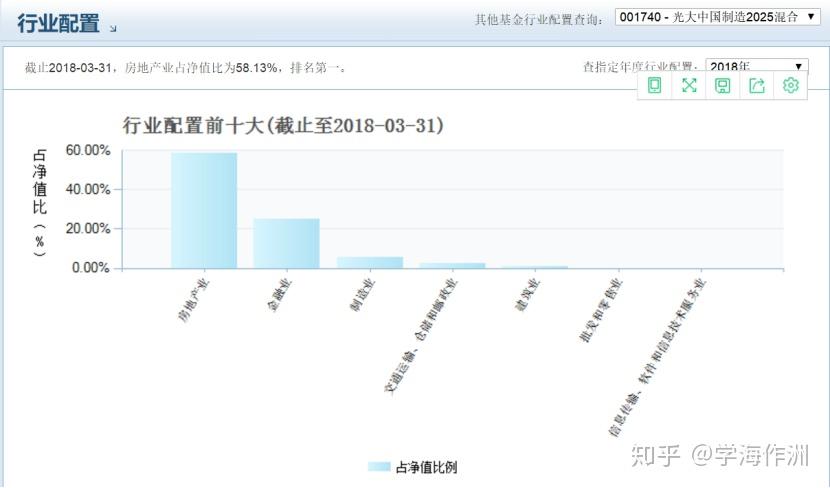Click small arrow icon beside 行业配置 title
Viewport: 830px width, 488px height.
pos(113,29)
